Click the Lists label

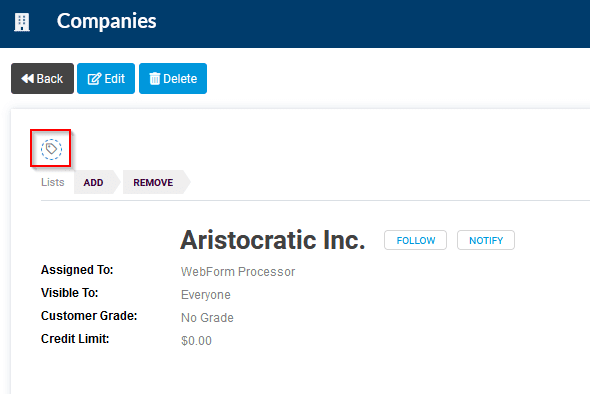pyautogui.click(x=53, y=182)
